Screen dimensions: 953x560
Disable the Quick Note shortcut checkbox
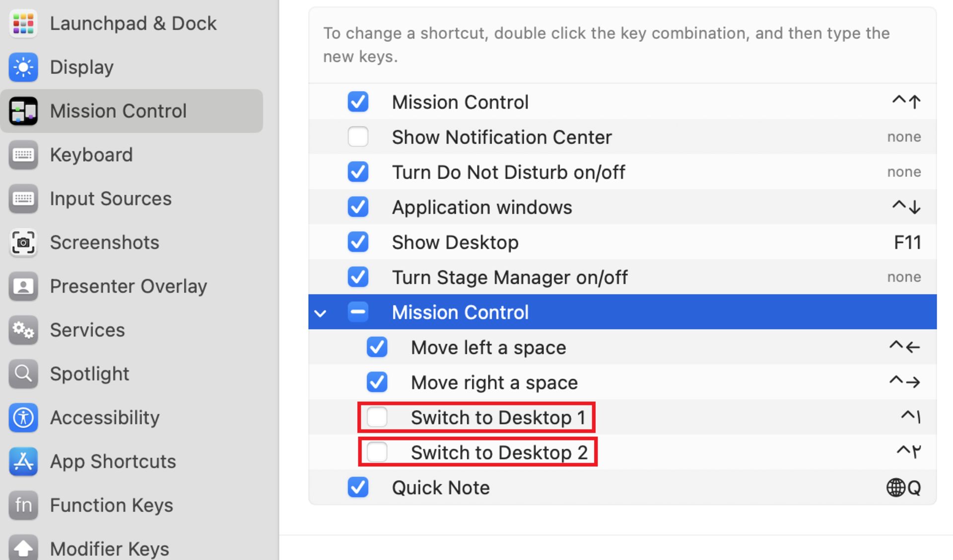358,487
